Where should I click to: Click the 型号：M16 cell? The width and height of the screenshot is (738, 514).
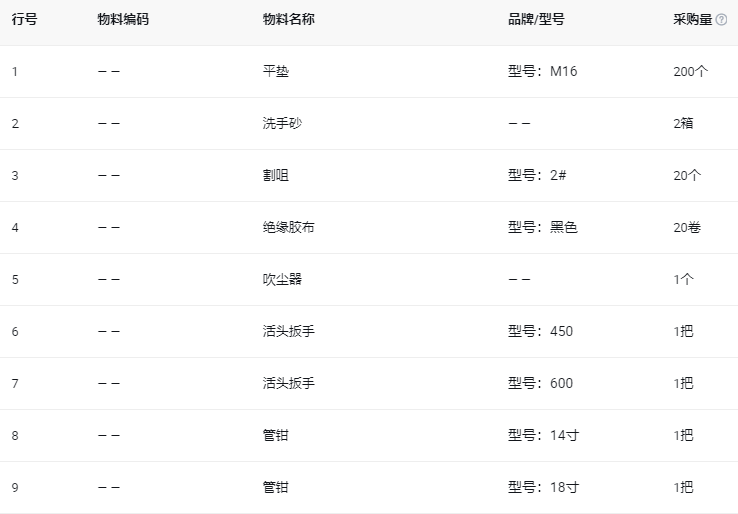click(x=543, y=72)
